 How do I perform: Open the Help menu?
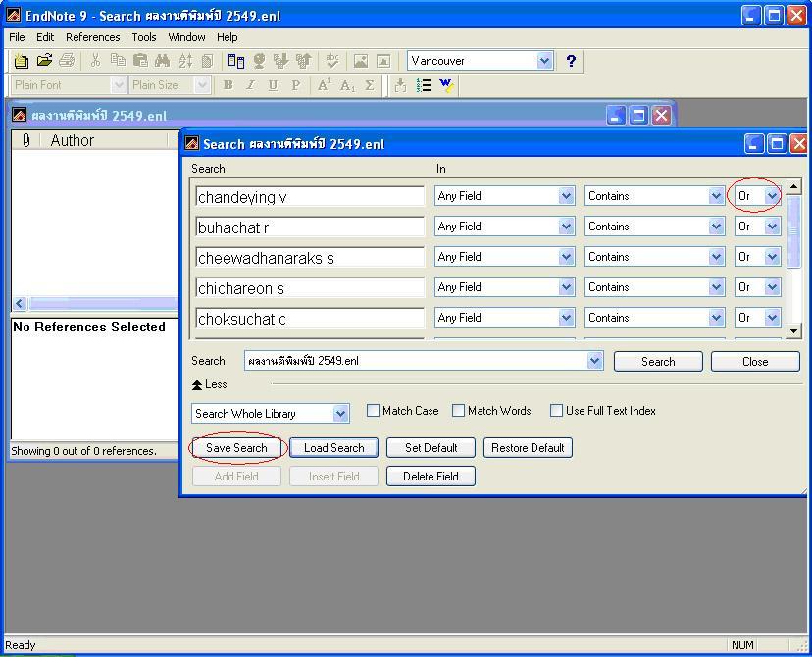click(x=227, y=37)
